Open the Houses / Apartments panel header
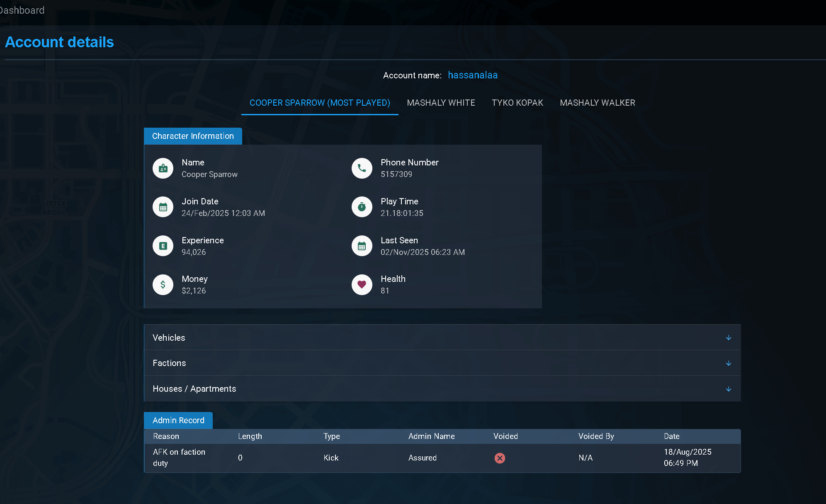Viewport: 826px width, 504px height. 442,389
